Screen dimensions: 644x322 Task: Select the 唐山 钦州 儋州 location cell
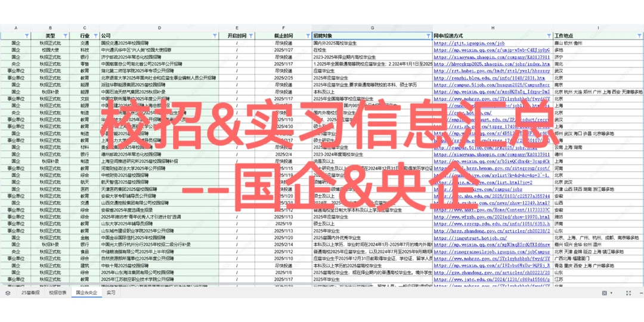click(x=598, y=43)
